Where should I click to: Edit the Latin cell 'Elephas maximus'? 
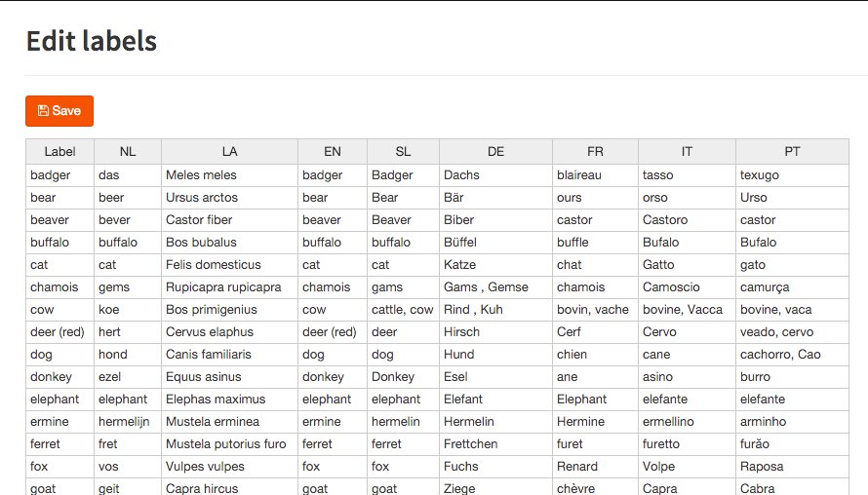point(230,400)
